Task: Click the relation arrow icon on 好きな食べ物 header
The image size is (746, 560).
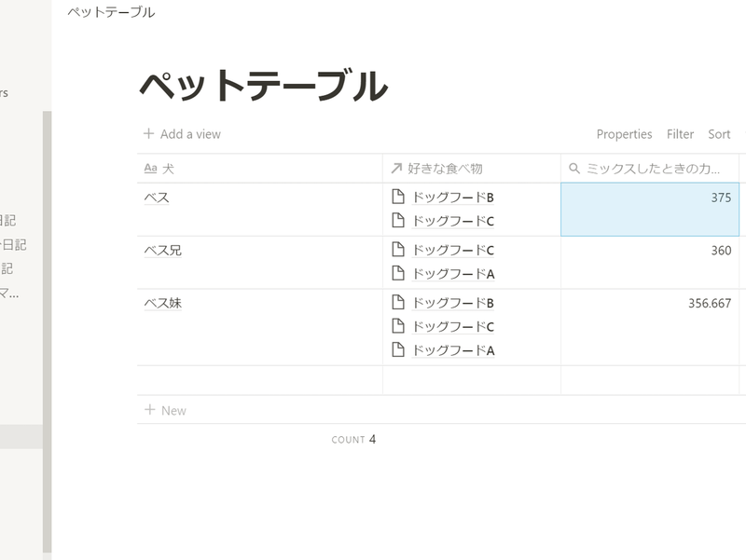Action: click(x=395, y=169)
